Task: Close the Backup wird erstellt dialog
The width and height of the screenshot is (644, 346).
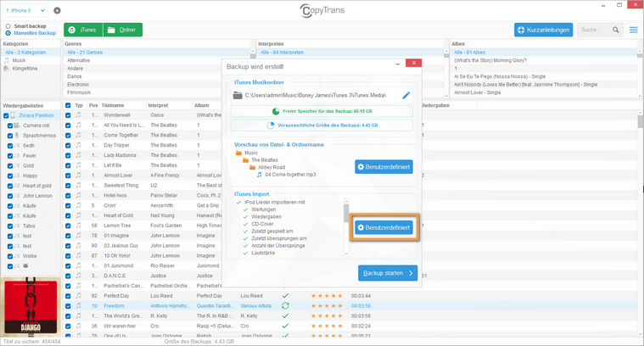Action: (x=413, y=63)
